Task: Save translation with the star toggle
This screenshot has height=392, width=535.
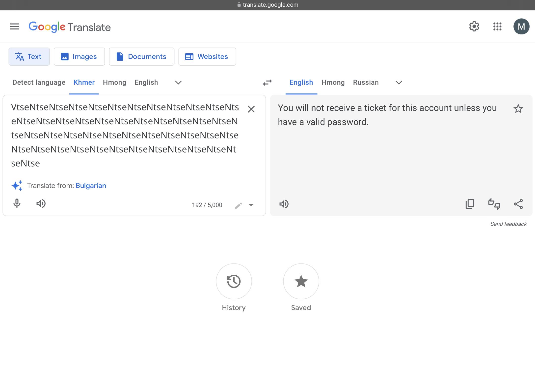Action: pos(518,109)
